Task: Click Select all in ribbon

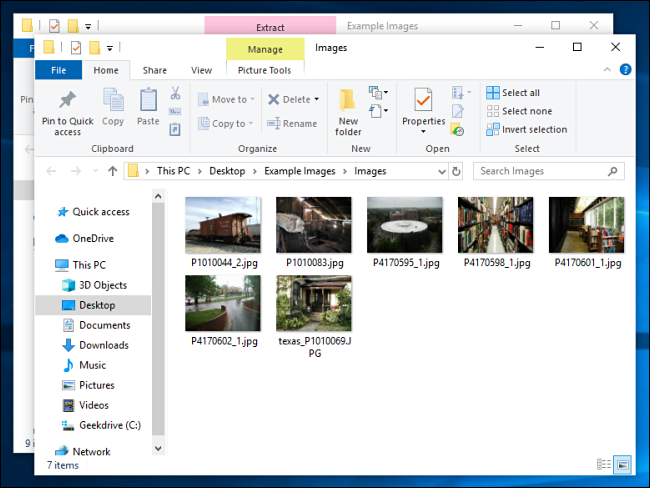Action: (513, 93)
